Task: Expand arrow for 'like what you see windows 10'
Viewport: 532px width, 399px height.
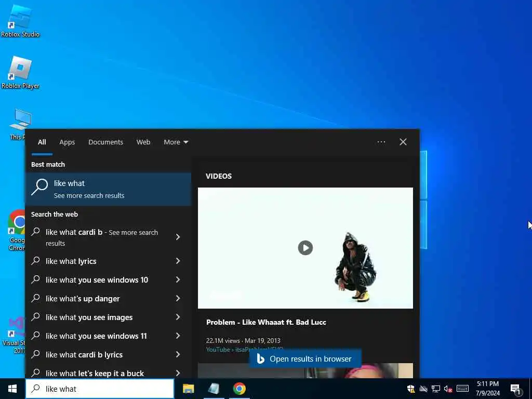Action: 178,280
